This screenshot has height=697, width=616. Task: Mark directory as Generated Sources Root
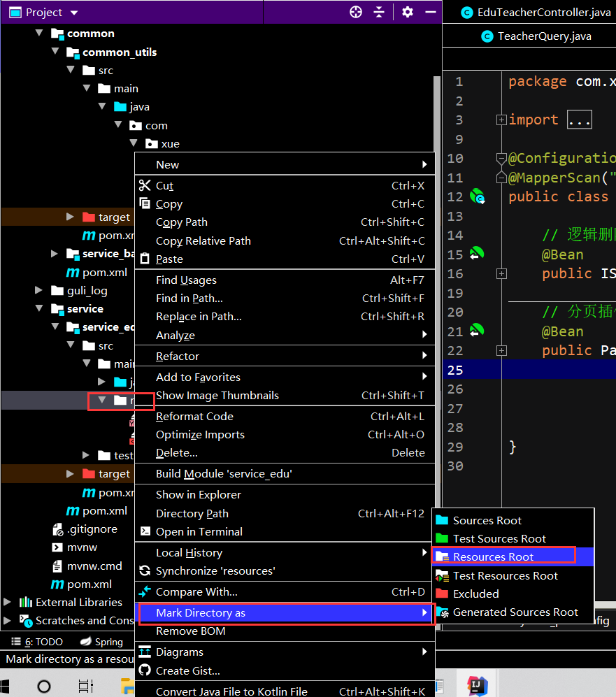pyautogui.click(x=513, y=612)
